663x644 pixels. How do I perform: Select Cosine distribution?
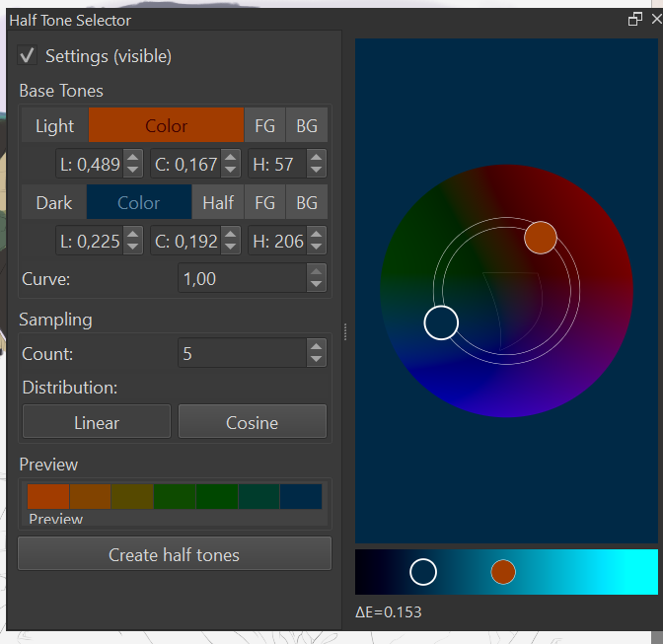click(252, 422)
